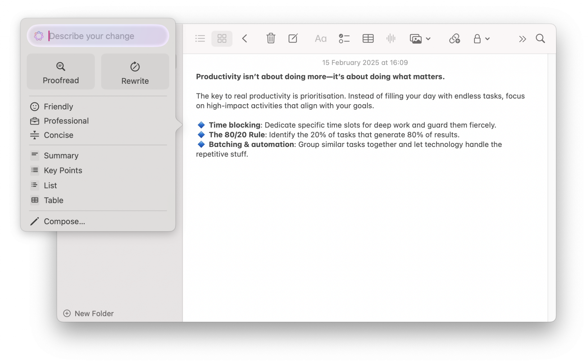Add a link to the note
Viewport: 588px width, 364px height.
pos(454,38)
